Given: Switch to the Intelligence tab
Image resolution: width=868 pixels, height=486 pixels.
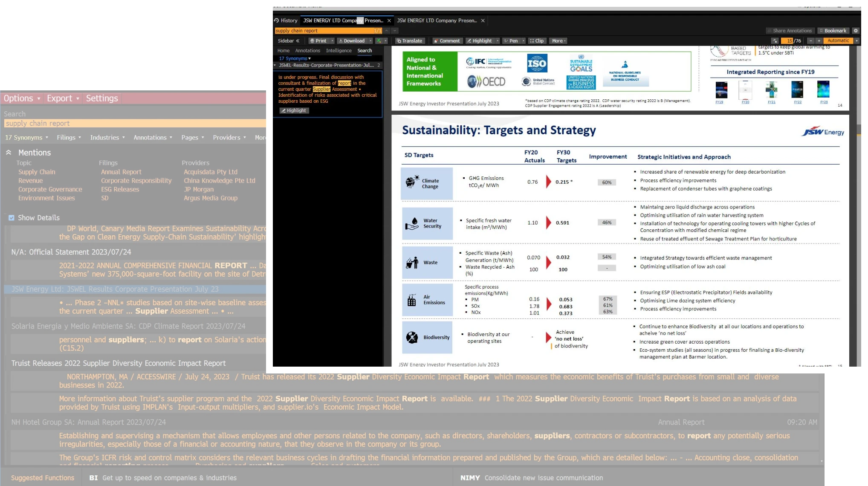Looking at the screenshot, I should [x=339, y=51].
